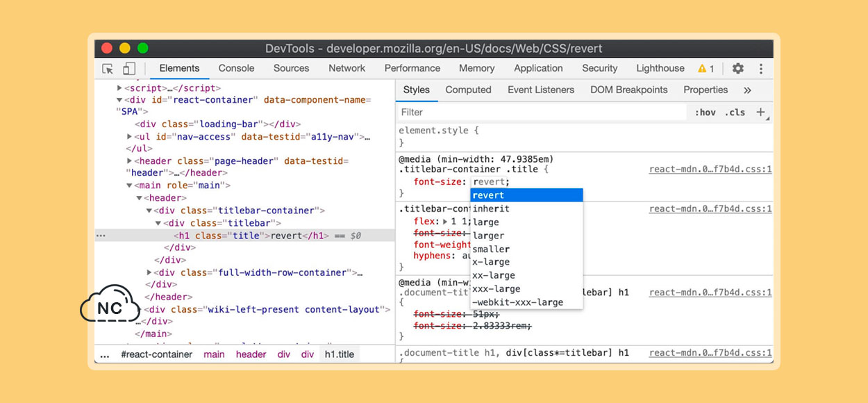The width and height of the screenshot is (868, 403).
Task: Show more sidebar tabs chevron
Action: pos(747,90)
